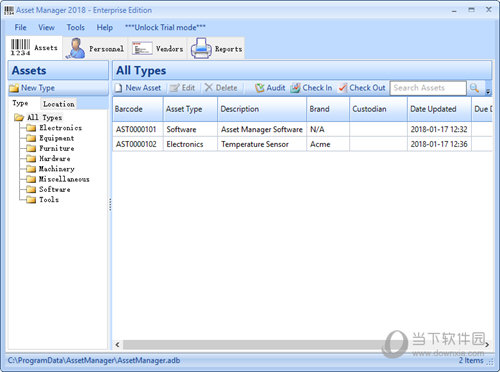Switch to the Assets barcode tab
Viewport: 500px width, 372px height.
(x=34, y=48)
